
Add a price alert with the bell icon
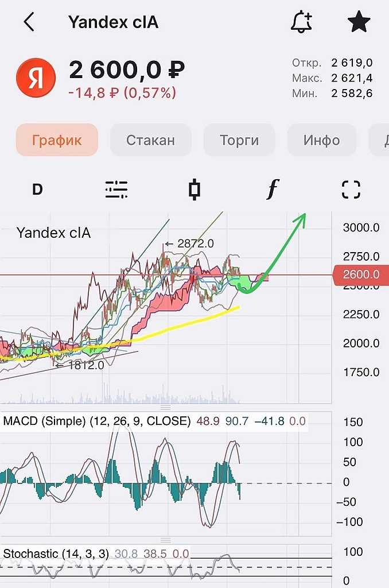point(301,22)
